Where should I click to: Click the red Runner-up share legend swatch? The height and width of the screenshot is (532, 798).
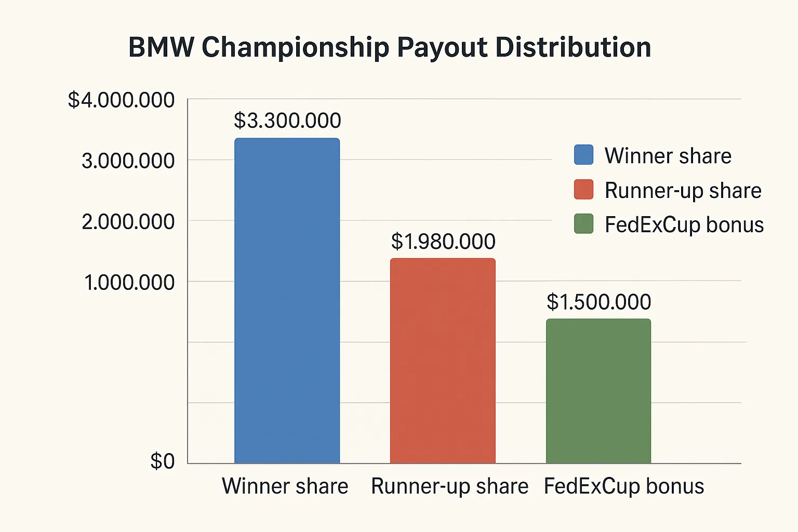point(583,190)
